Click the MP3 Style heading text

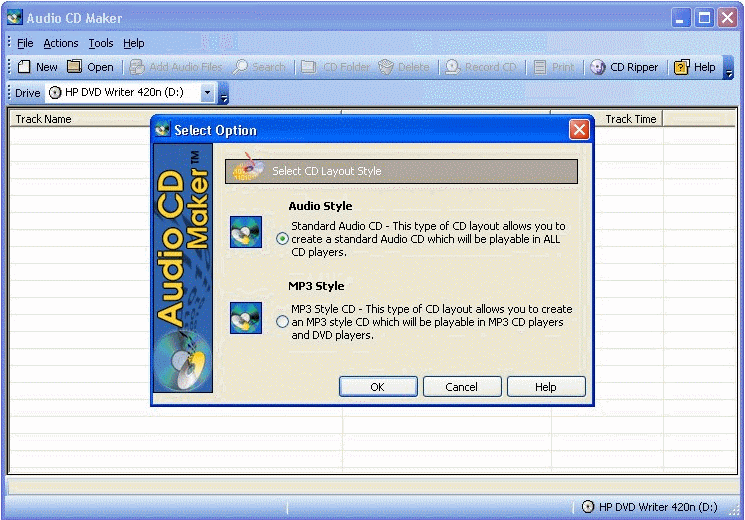(x=316, y=286)
